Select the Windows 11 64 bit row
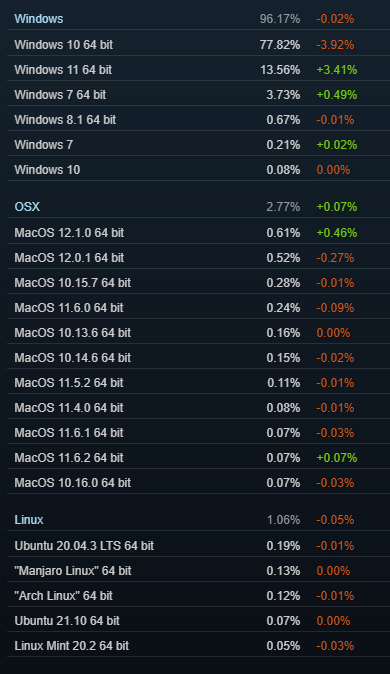Image resolution: width=390 pixels, height=674 pixels. (198, 70)
